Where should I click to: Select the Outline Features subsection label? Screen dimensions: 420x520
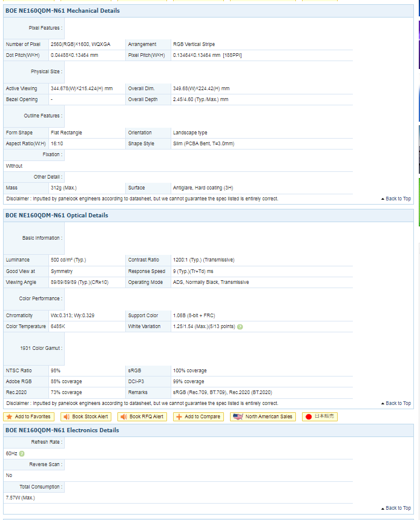tap(43, 116)
